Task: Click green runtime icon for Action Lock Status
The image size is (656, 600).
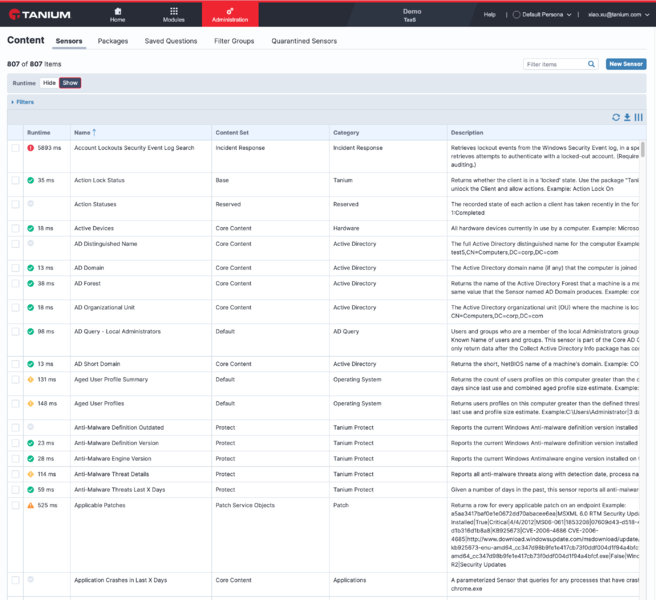Action: click(31, 180)
